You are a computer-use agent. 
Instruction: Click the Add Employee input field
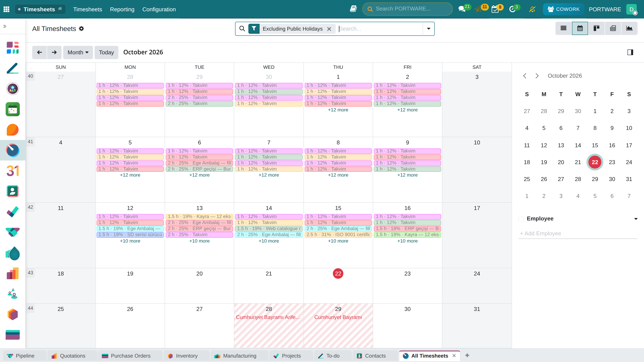578,233
